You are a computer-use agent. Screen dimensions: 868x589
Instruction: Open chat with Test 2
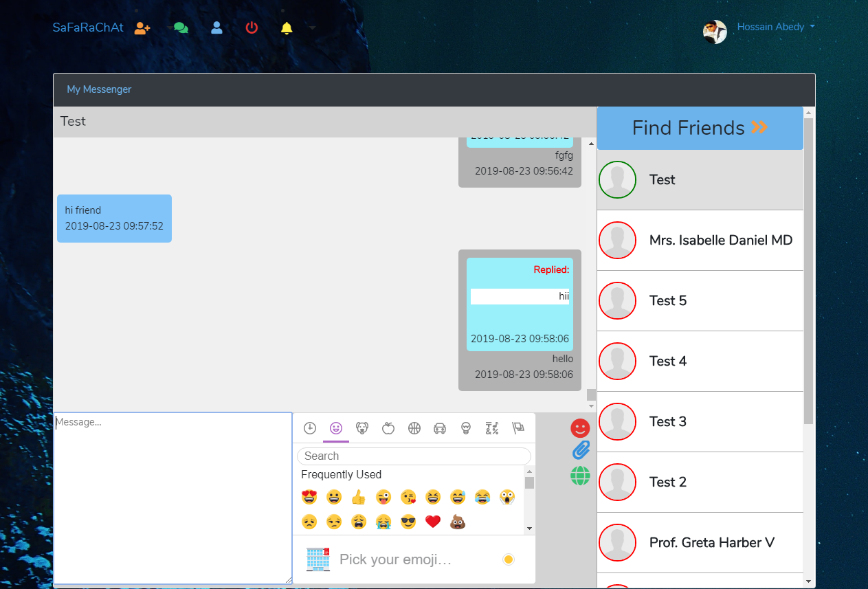(x=700, y=482)
